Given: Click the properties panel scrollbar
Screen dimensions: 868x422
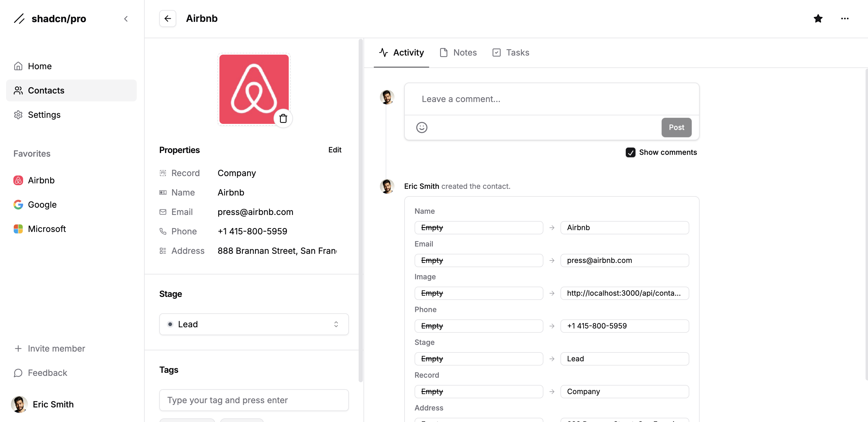Looking at the screenshot, I should point(360,210).
